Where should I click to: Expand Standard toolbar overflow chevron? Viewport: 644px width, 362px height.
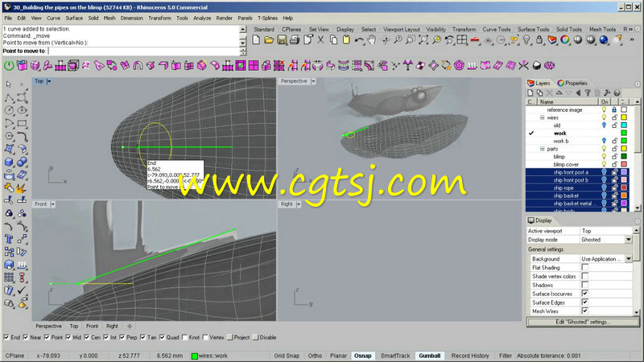pyautogui.click(x=632, y=39)
